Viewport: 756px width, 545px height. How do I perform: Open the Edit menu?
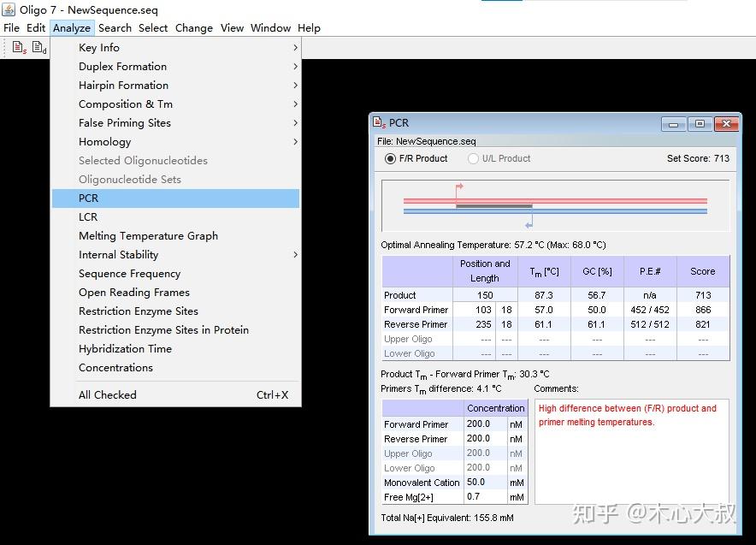(x=36, y=28)
